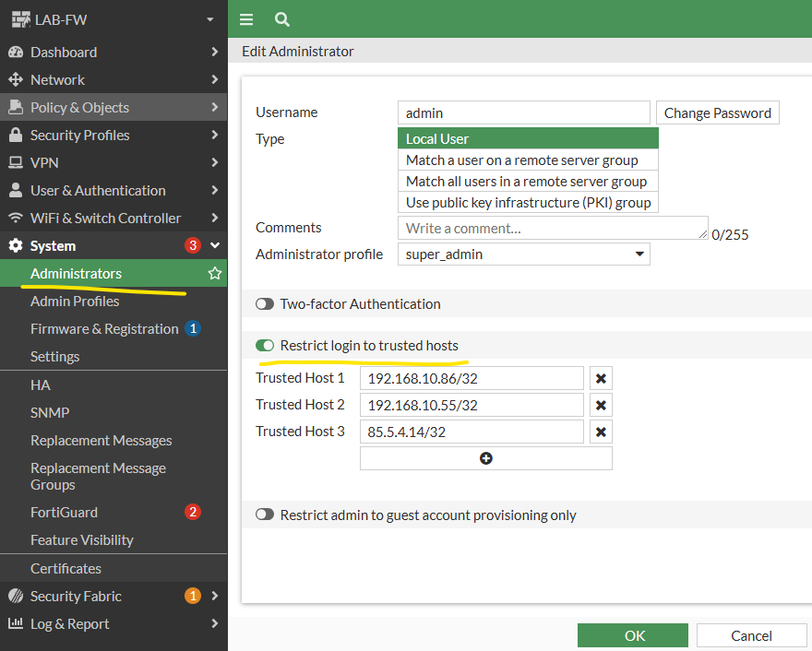Open Replacement Messages item
Screen dimensions: 812x651
point(101,441)
